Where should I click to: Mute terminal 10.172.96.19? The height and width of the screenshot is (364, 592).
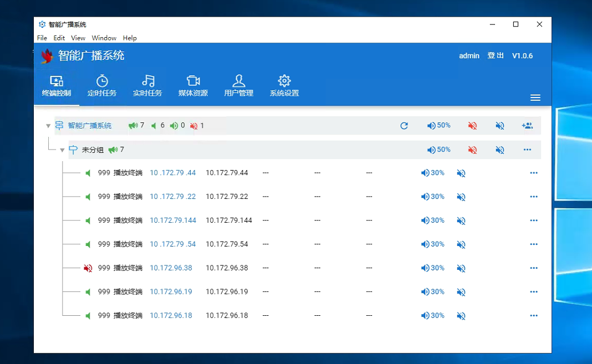(x=461, y=292)
